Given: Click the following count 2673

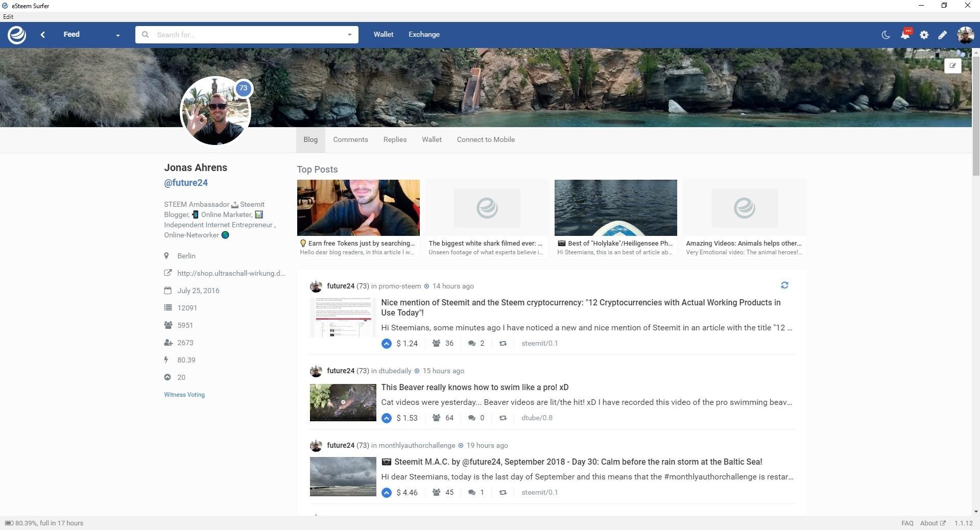Looking at the screenshot, I should (x=185, y=343).
